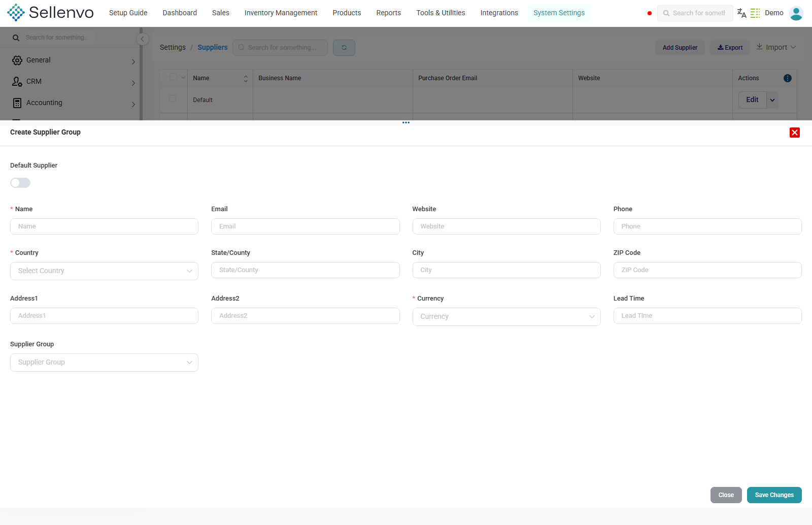
Task: Click the red recording status dot
Action: [650, 13]
